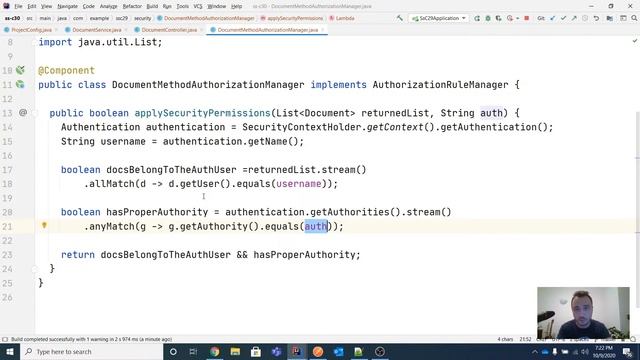Open the Tools menu
Viewport: 640px width, 360px height.
tap(182, 6)
